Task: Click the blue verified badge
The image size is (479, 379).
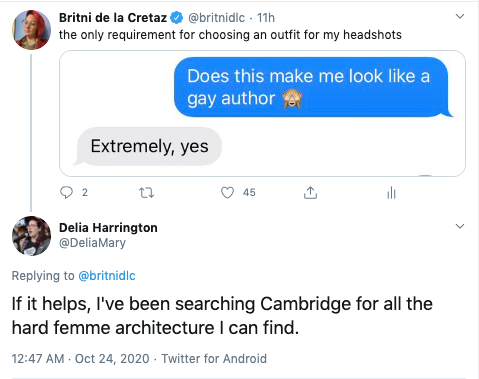Action: pos(177,18)
